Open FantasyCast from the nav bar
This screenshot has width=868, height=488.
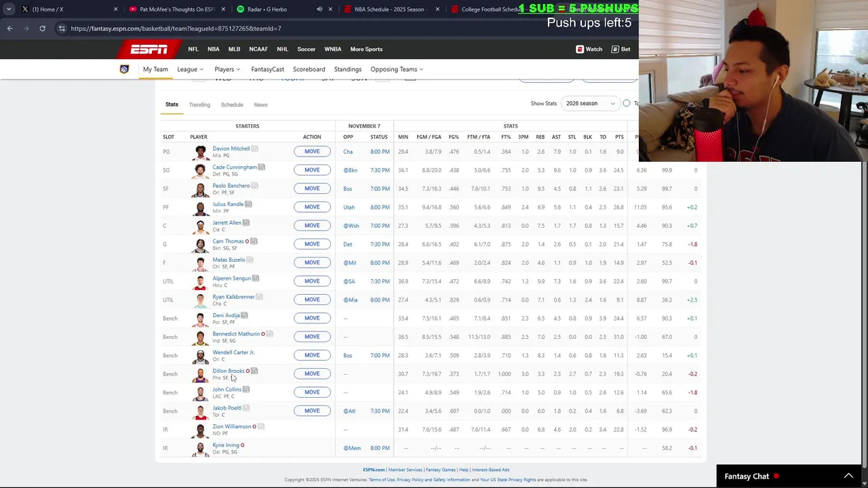[268, 69]
